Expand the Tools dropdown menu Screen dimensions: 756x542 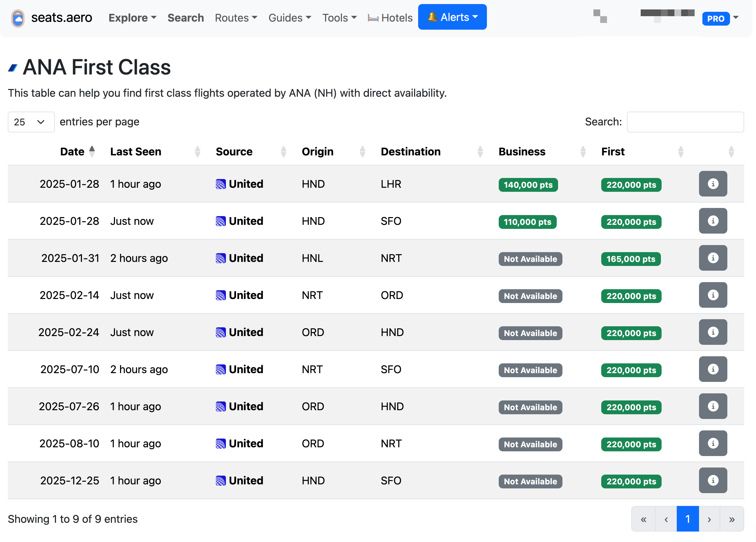tap(340, 18)
